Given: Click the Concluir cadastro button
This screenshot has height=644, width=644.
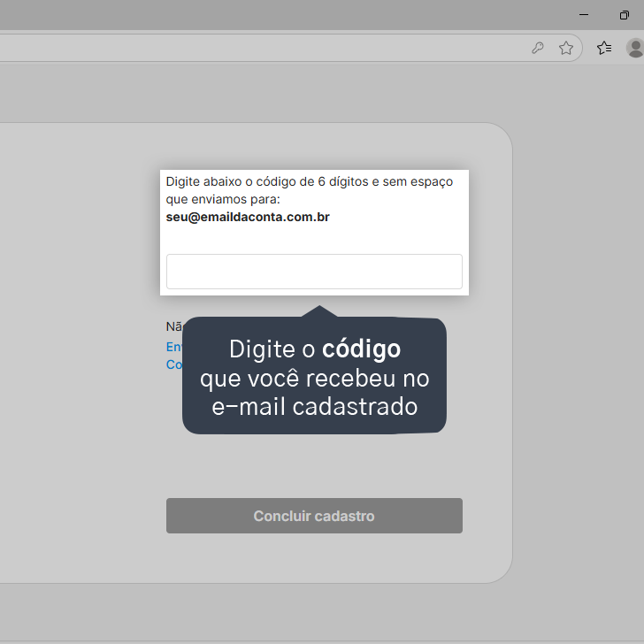Looking at the screenshot, I should pyautogui.click(x=314, y=516).
